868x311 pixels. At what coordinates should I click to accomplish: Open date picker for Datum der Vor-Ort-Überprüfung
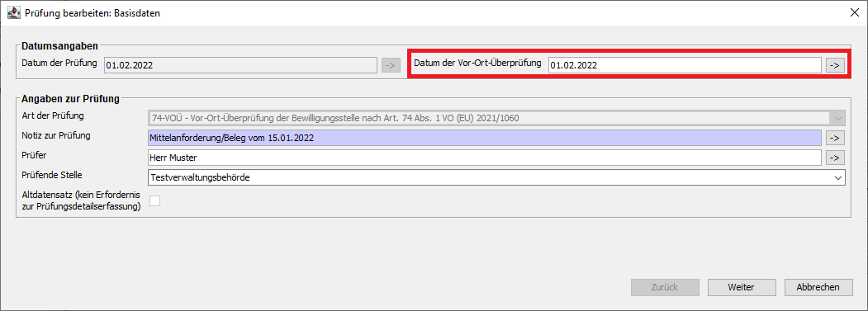(835, 64)
